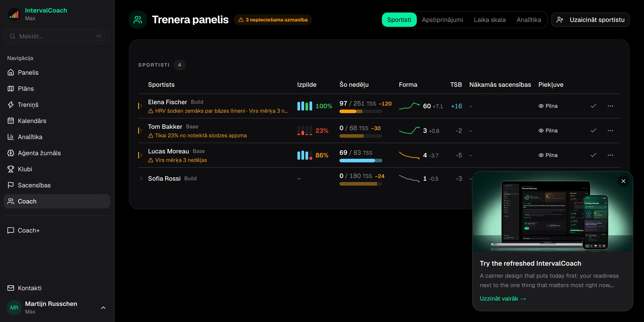The height and width of the screenshot is (322, 644).
Task: Open Analītika bar chart icon in the sidebar
Action: click(x=11, y=137)
